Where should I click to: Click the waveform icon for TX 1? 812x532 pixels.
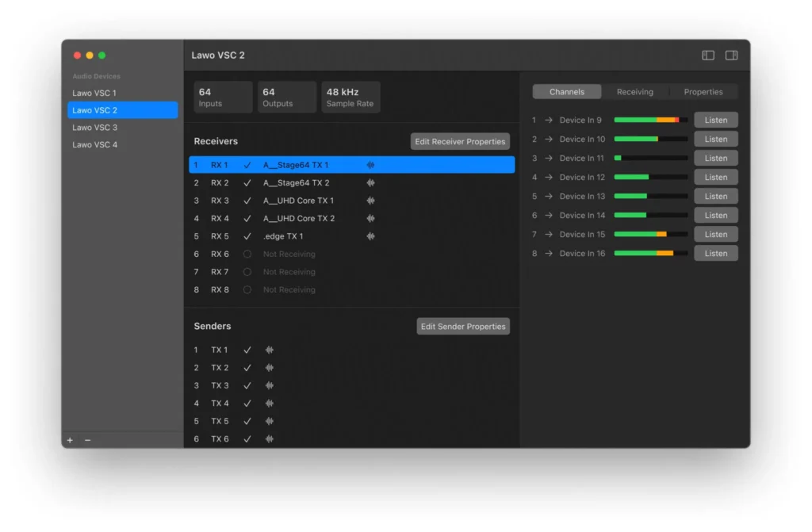(x=270, y=350)
